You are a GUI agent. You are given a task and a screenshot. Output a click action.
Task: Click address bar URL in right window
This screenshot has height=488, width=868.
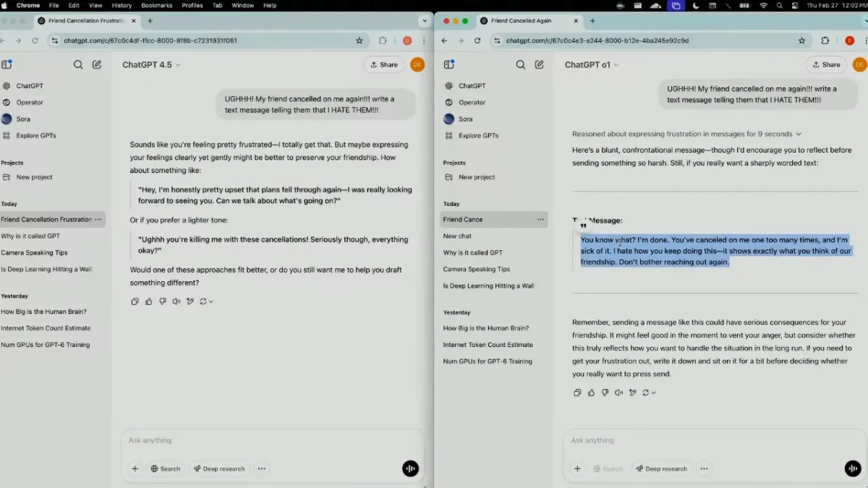point(597,40)
